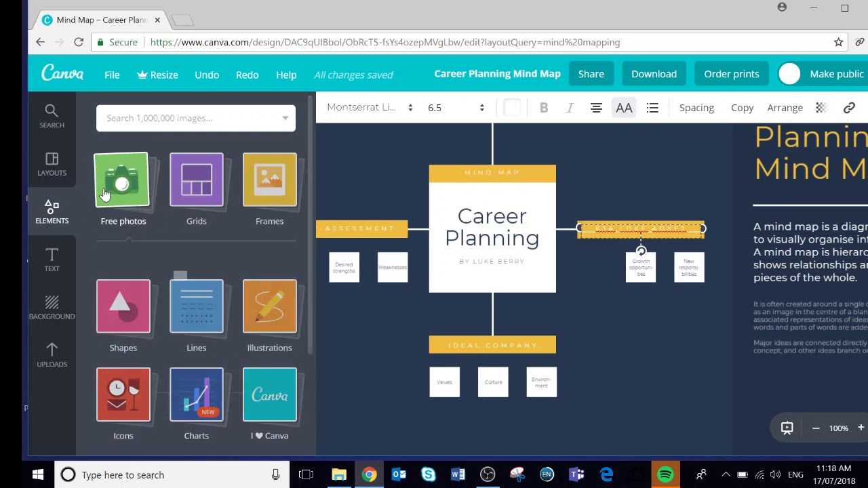Toggle the Make public switch
The image size is (868, 488).
point(790,74)
